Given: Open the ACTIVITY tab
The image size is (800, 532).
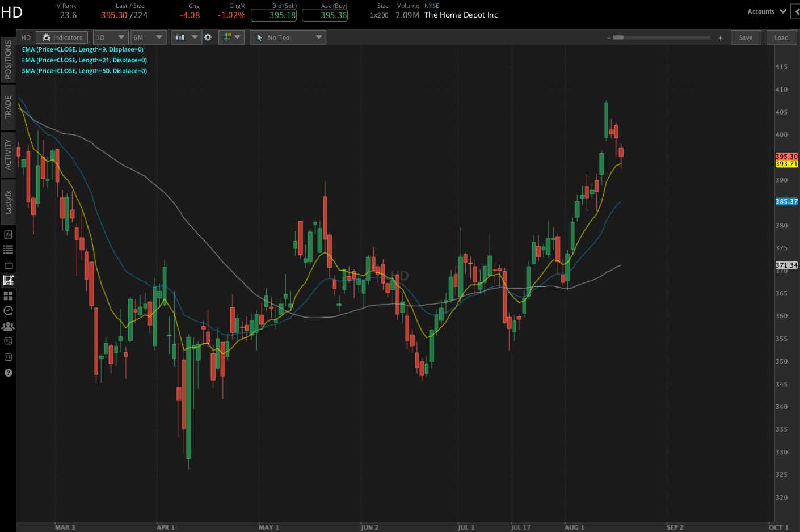Looking at the screenshot, I should [8, 153].
